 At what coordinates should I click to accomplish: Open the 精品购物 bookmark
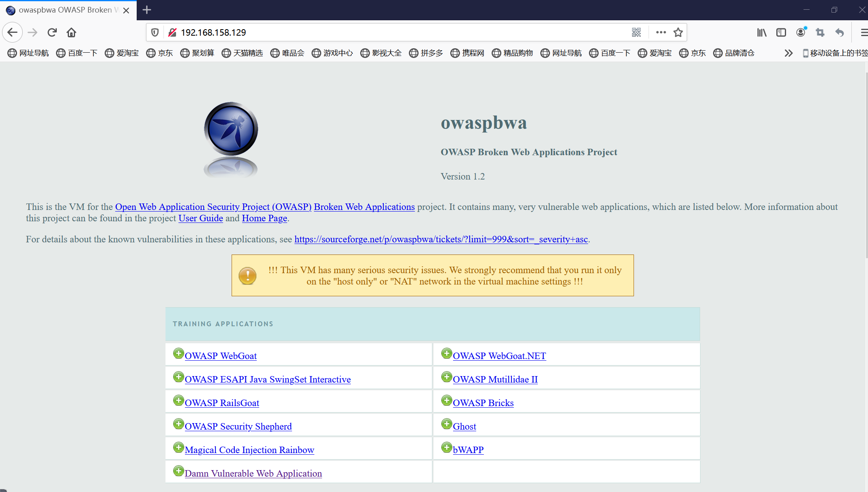coord(513,53)
